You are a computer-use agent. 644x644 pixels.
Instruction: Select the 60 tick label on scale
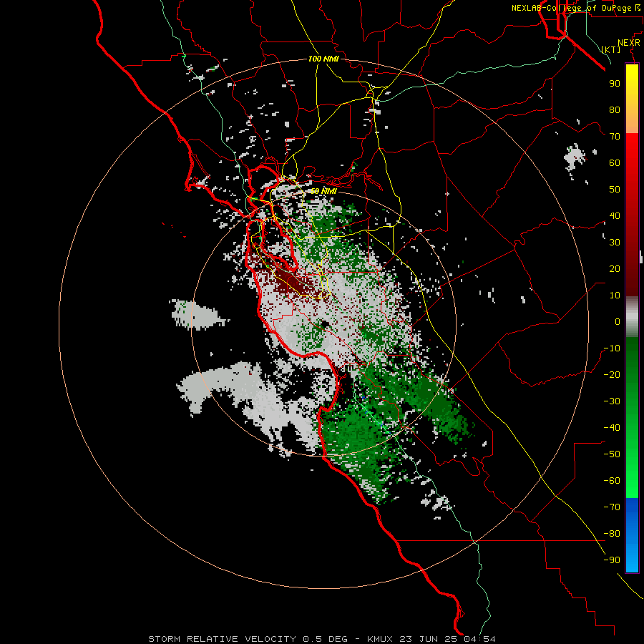tap(615, 163)
